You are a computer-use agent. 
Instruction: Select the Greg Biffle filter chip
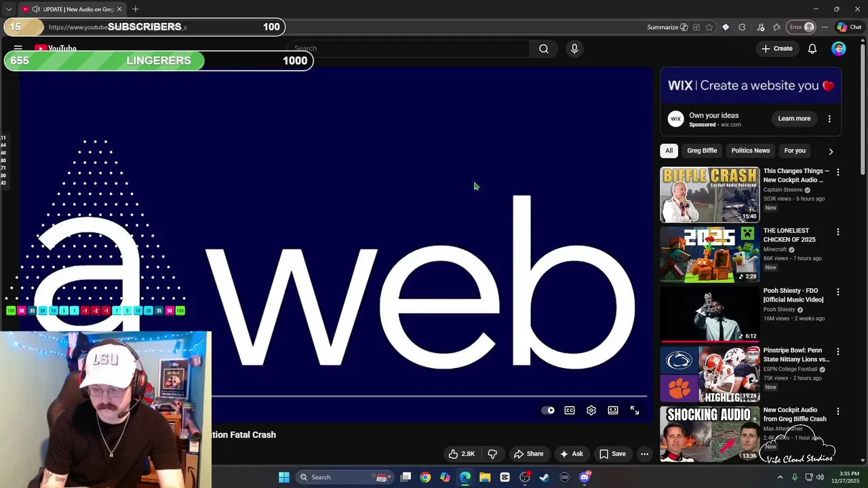702,151
